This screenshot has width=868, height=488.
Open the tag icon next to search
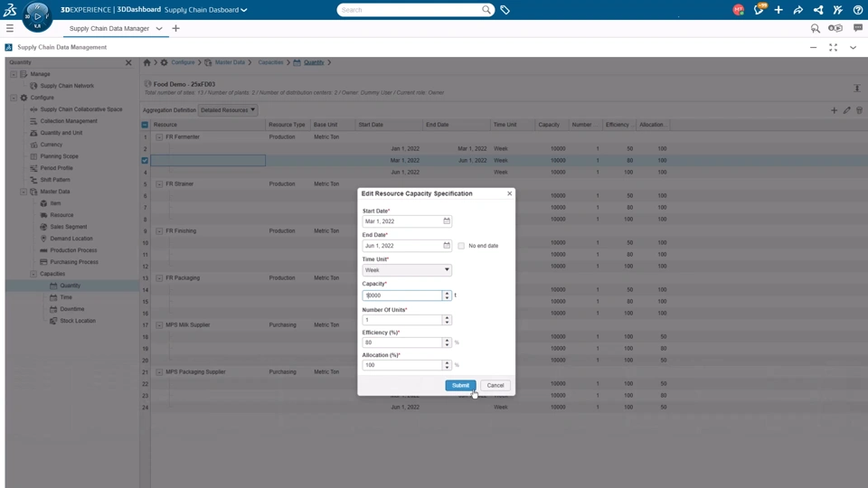(x=505, y=10)
